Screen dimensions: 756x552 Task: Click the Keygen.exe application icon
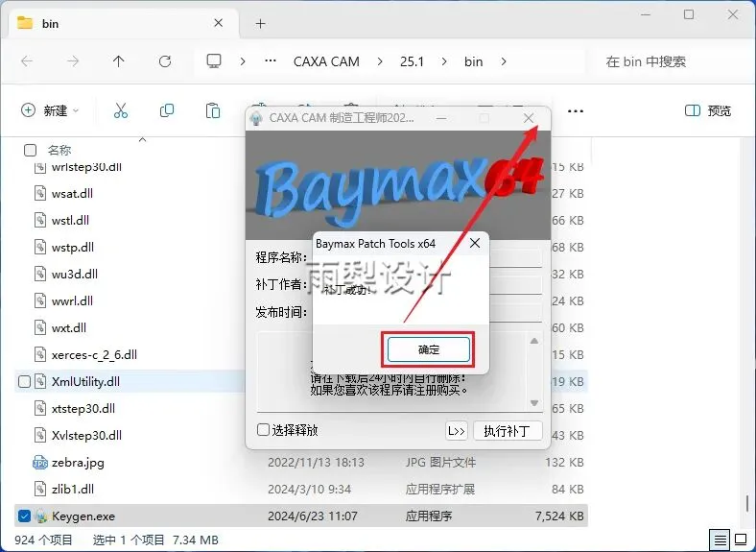point(40,516)
